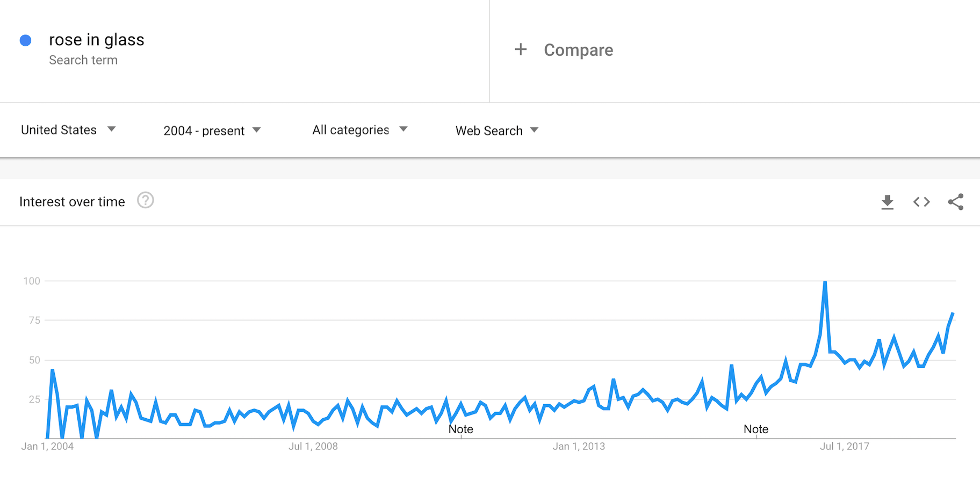Click the 100 peak of the trend line
Screen dimensions: 980x481
(825, 280)
